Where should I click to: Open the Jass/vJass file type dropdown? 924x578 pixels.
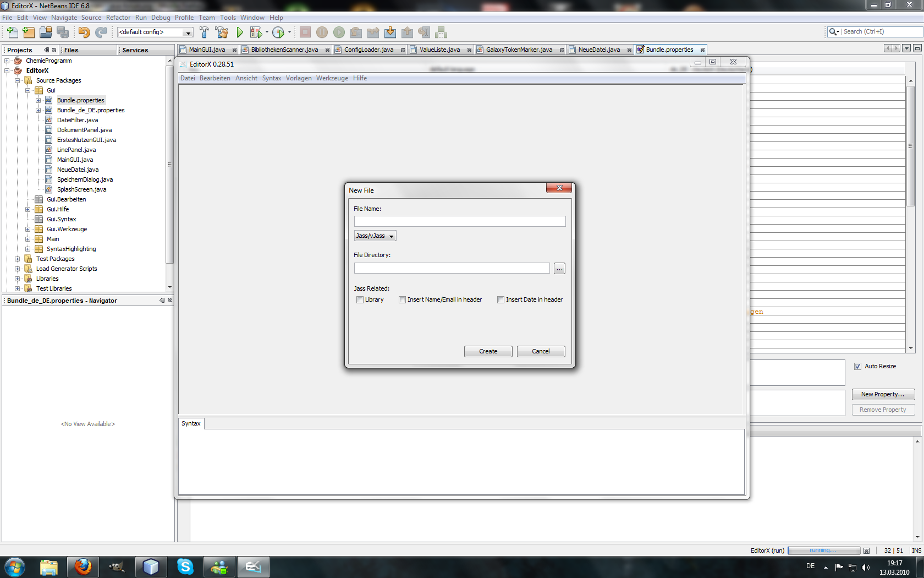click(x=375, y=236)
